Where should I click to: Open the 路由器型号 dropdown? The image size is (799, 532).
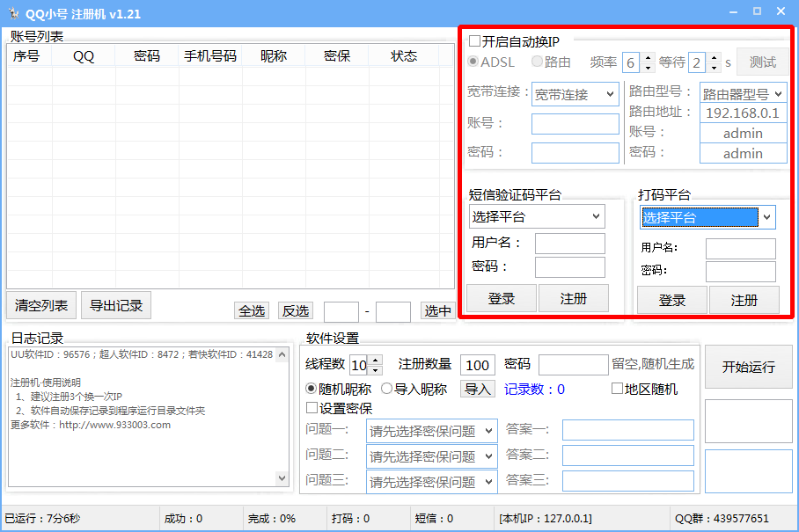[743, 94]
